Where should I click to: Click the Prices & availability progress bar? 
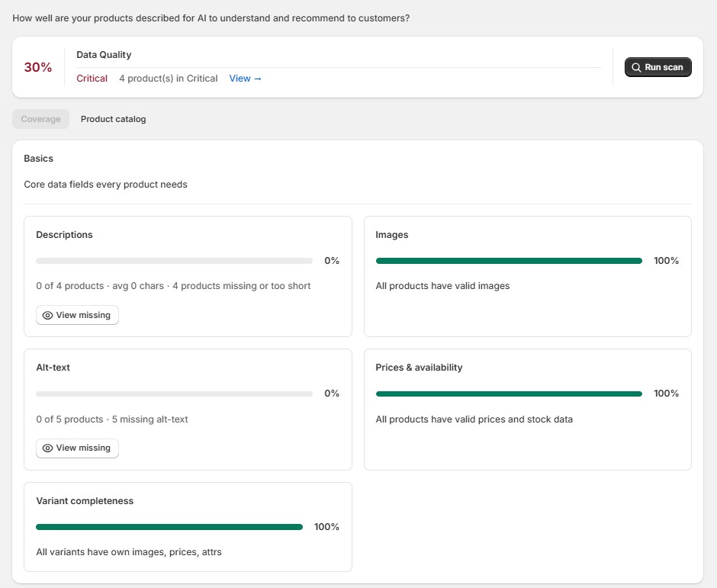coord(509,394)
